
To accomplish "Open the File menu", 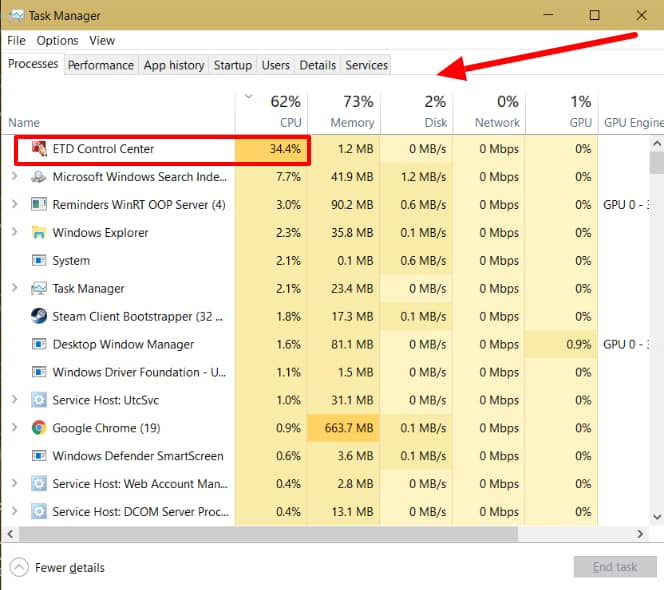I will 17,41.
